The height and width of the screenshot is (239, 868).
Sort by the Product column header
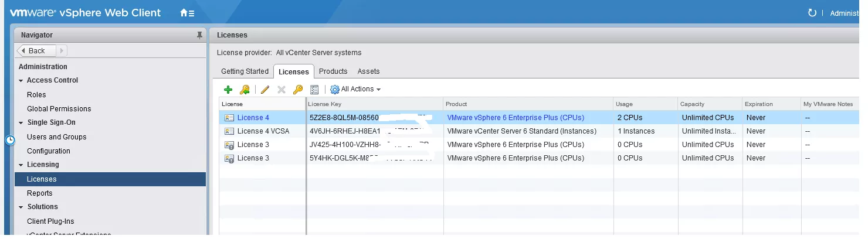[528, 104]
